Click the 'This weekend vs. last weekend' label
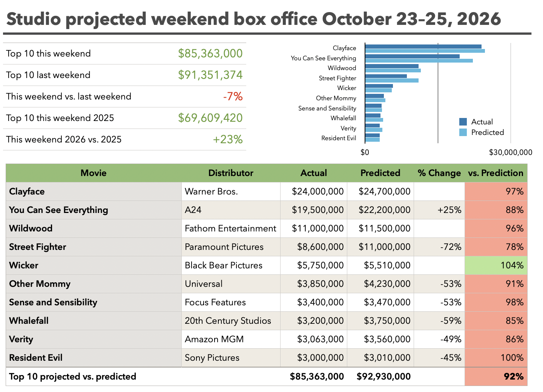Screen dimensions: 543x392 click(69, 96)
